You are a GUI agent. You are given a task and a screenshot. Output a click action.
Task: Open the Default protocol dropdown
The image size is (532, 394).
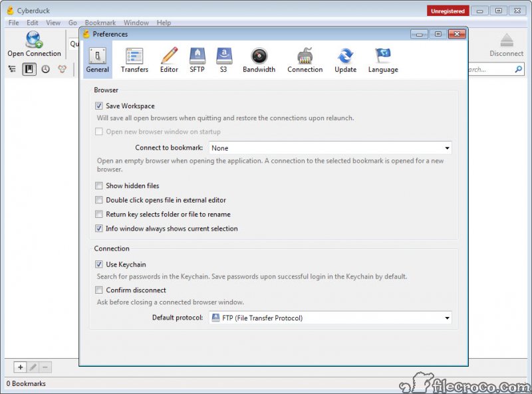click(x=330, y=318)
